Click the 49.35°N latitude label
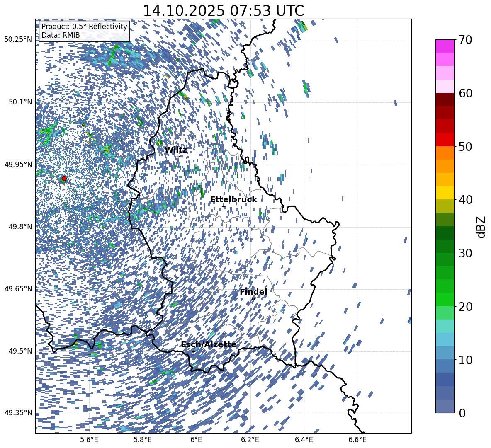The image size is (491, 448). [18, 413]
